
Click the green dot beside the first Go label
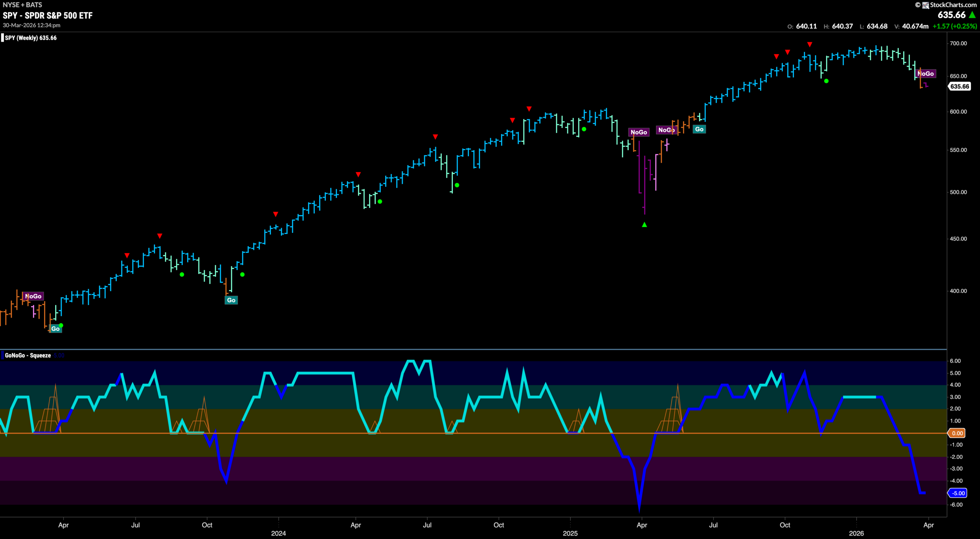click(x=61, y=326)
